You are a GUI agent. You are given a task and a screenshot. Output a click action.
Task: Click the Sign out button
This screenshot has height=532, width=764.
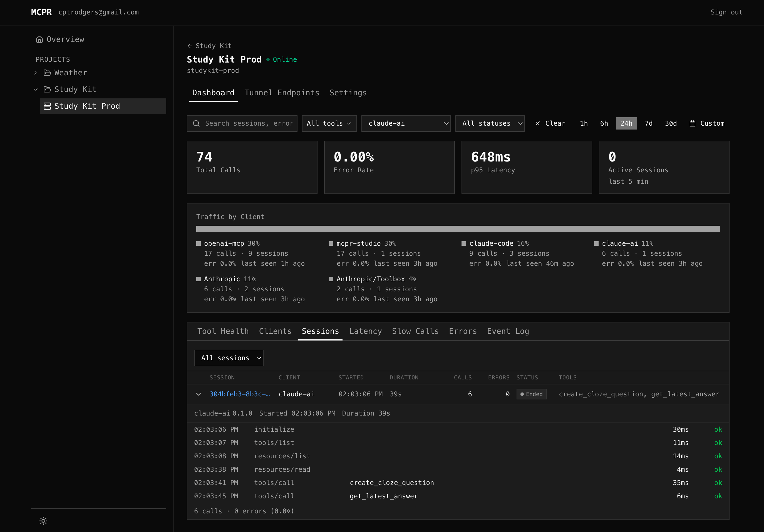pyautogui.click(x=726, y=12)
